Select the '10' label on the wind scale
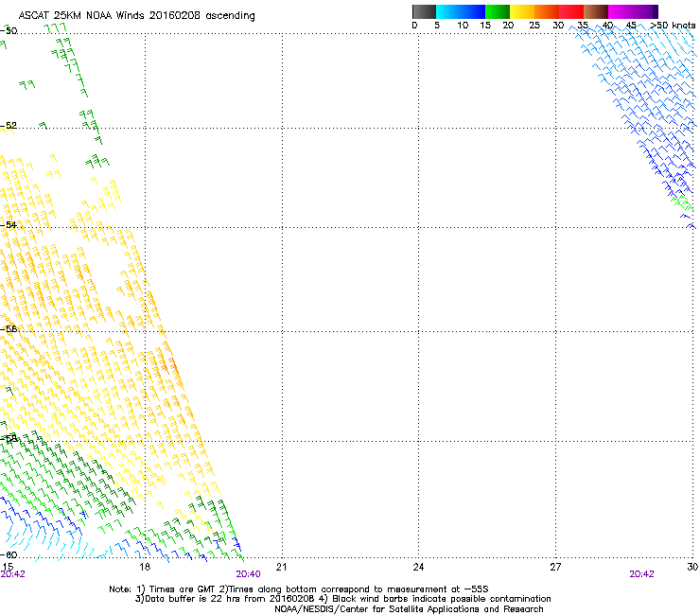The image size is (700, 615). 463,25
